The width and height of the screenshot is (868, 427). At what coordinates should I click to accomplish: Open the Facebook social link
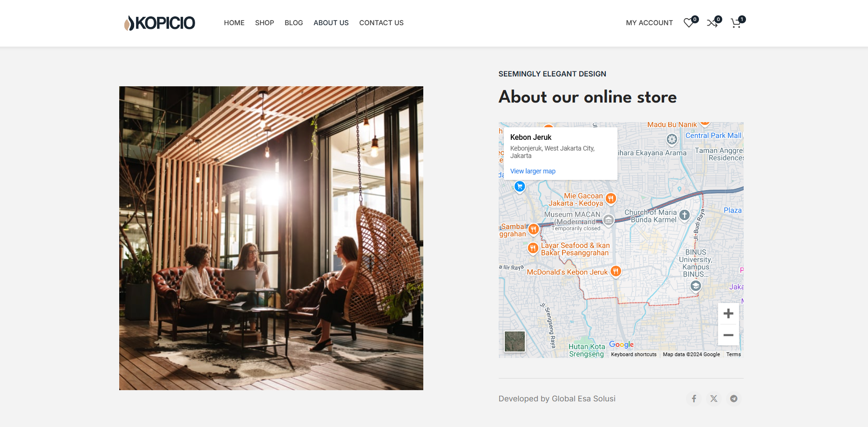(x=694, y=399)
